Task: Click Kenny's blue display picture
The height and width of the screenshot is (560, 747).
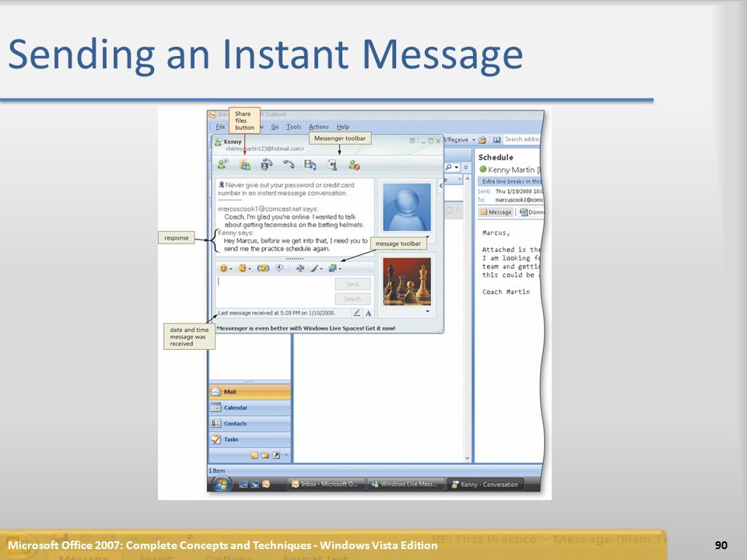Action: click(407, 208)
